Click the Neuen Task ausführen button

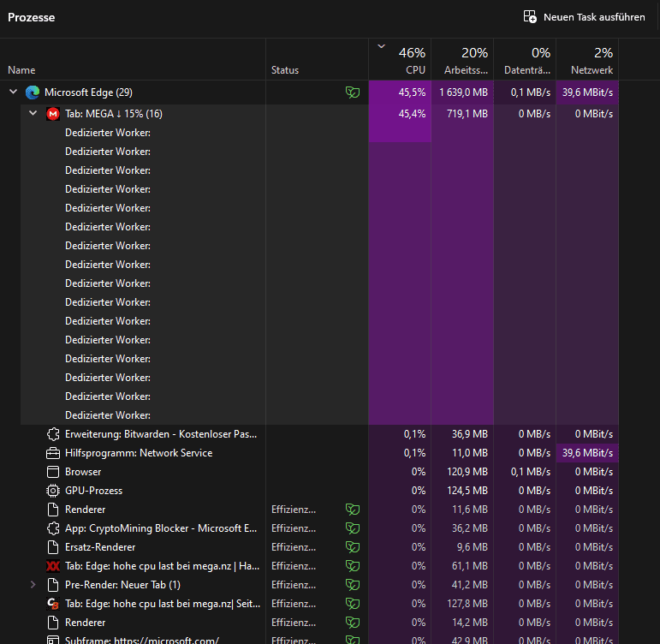584,17
